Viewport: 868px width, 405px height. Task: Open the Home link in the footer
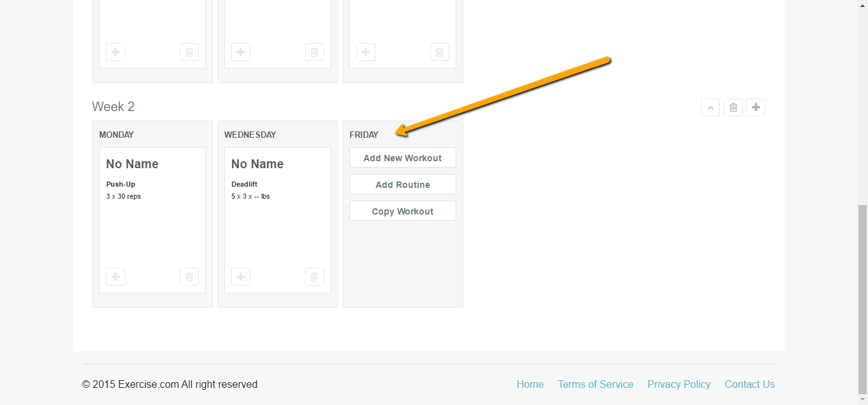(530, 384)
